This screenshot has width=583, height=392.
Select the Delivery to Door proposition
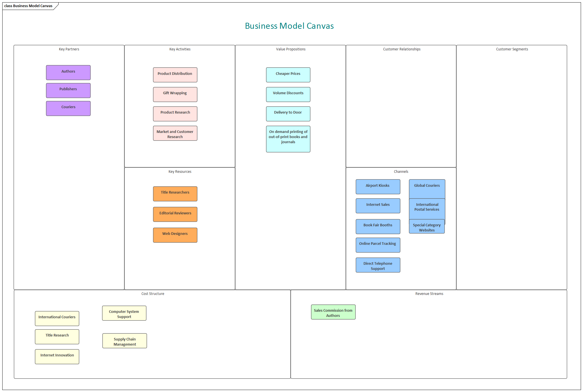288,114
